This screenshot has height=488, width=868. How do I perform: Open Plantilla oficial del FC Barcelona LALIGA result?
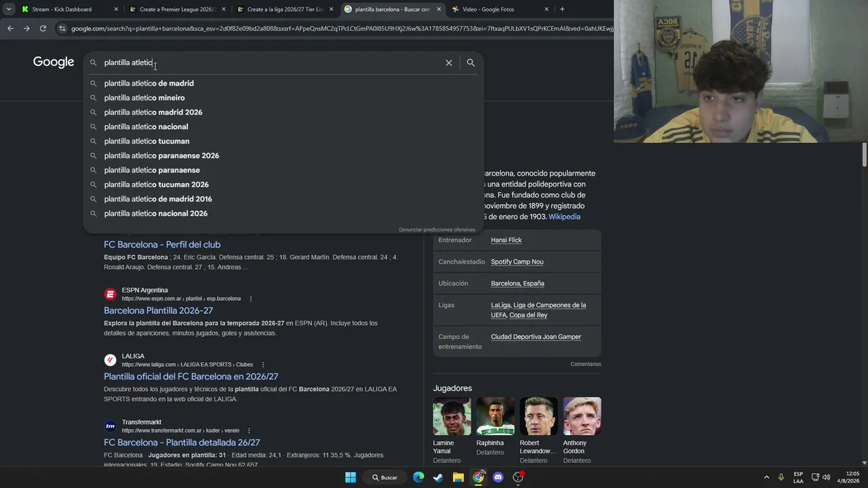click(x=191, y=376)
